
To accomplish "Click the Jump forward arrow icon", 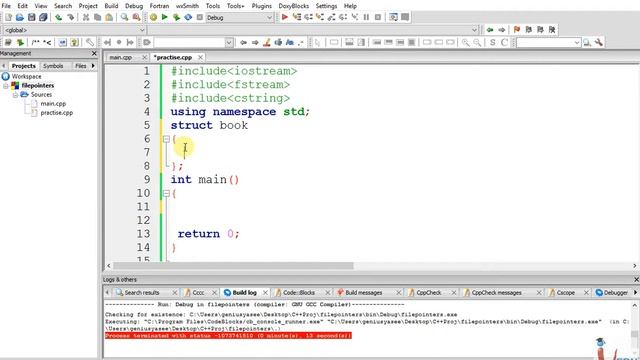I will click(502, 30).
